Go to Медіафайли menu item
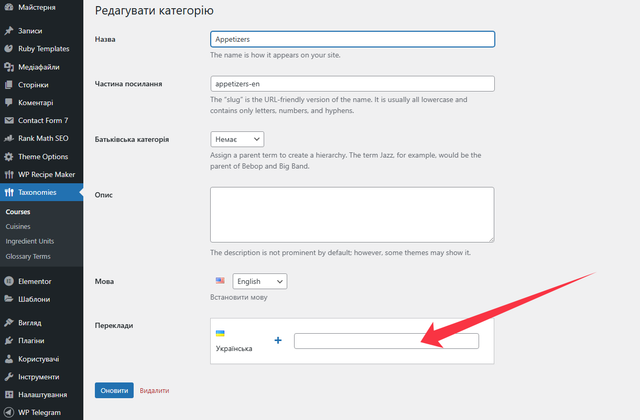 pyautogui.click(x=41, y=67)
